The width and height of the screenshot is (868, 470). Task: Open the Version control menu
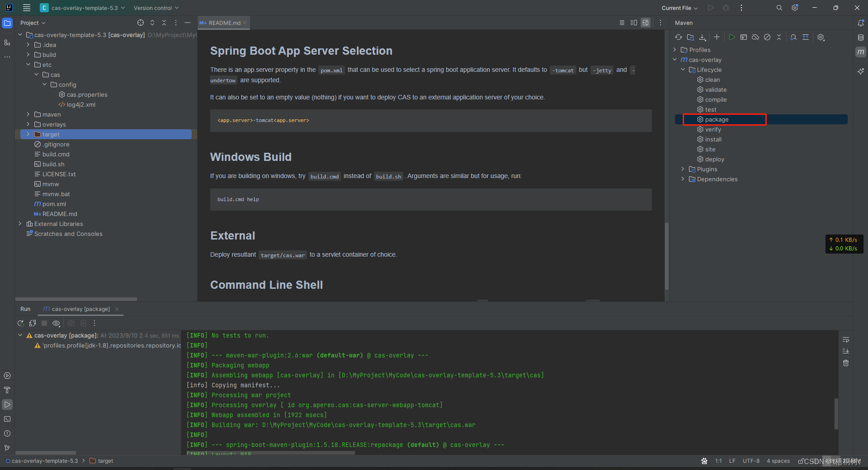(156, 8)
